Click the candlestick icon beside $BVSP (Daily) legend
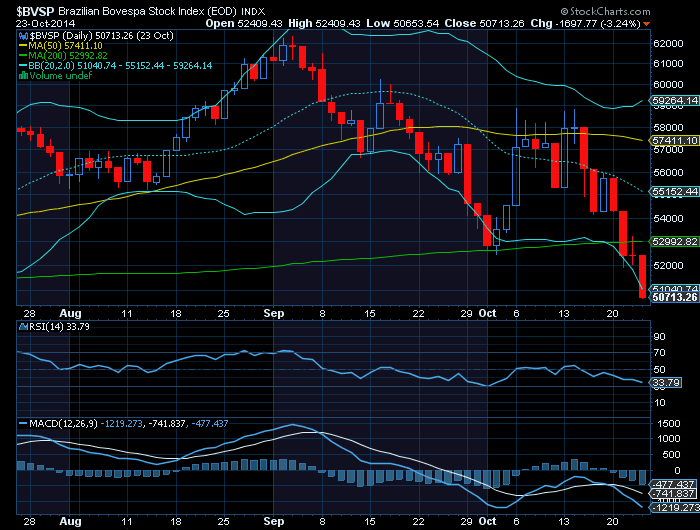The width and height of the screenshot is (700, 530). 23,36
